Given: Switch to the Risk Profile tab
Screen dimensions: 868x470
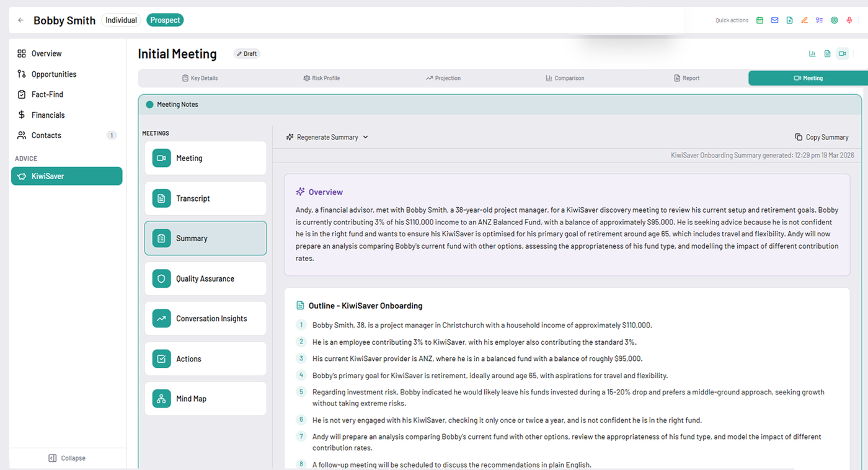Looking at the screenshot, I should 321,78.
